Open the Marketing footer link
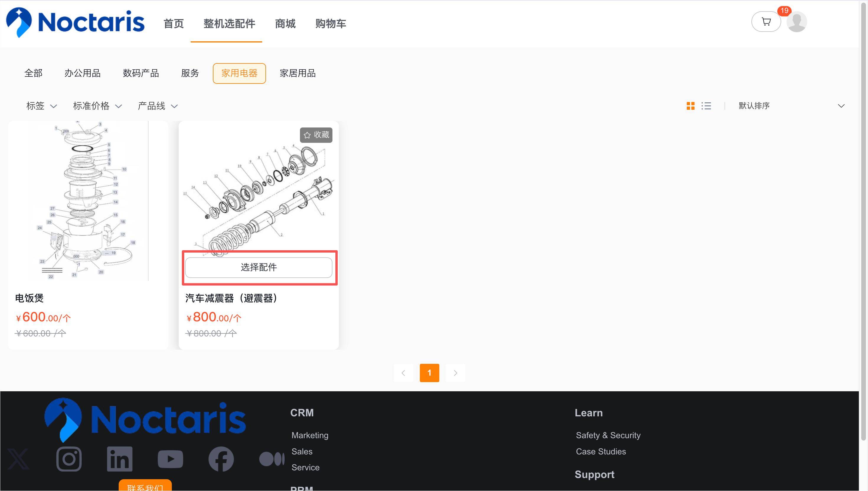The width and height of the screenshot is (868, 491). (x=310, y=435)
